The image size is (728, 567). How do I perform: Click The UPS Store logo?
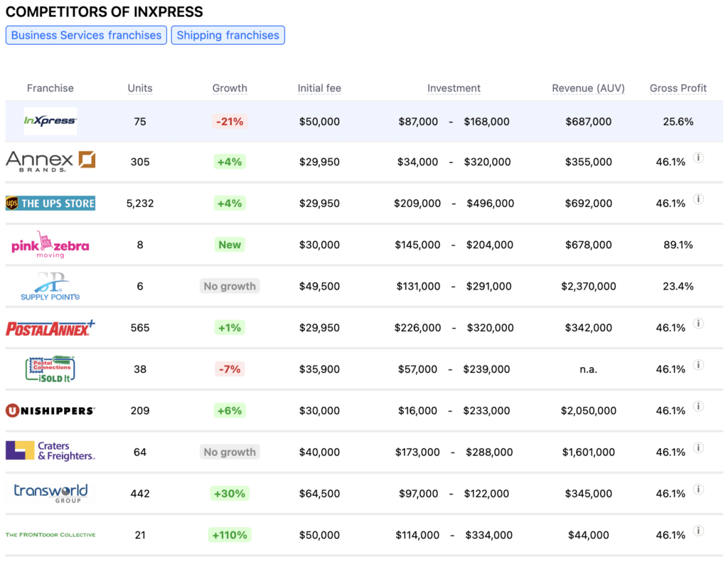[x=50, y=203]
